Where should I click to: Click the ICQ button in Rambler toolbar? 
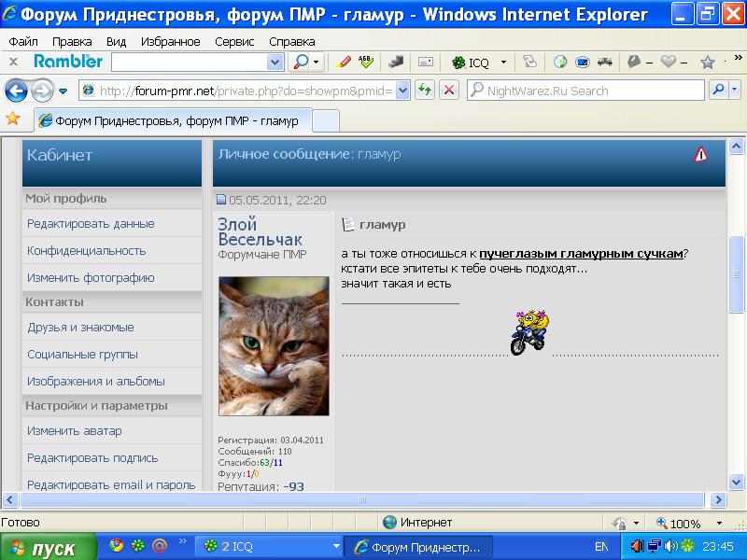[x=472, y=63]
